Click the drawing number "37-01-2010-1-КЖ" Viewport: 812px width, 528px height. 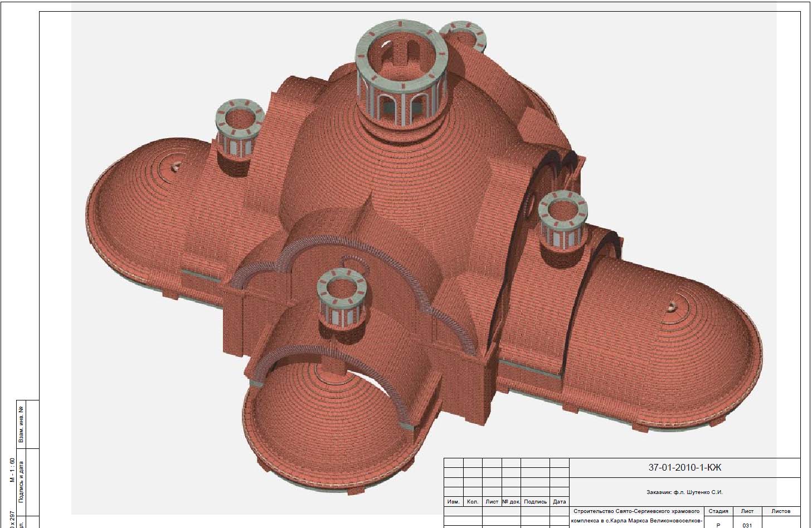pos(685,467)
